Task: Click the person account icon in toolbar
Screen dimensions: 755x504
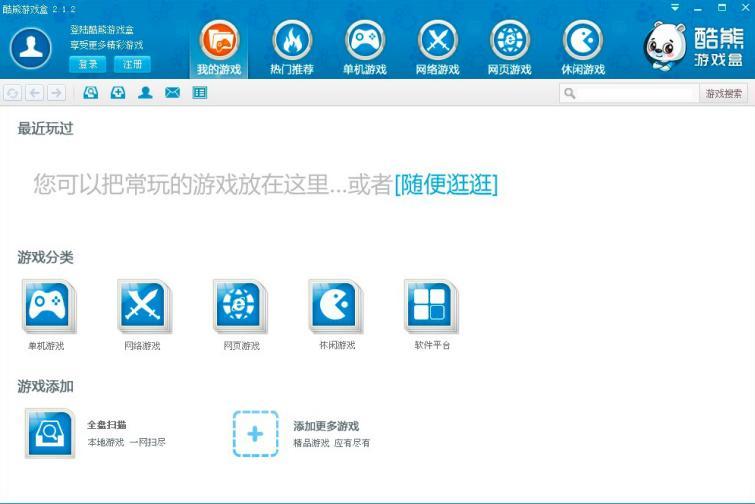Action: tap(145, 93)
